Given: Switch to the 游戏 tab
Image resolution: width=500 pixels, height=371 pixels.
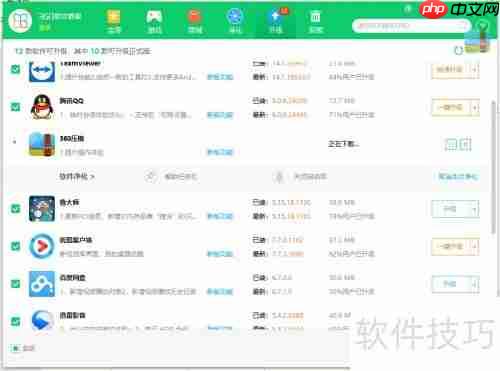Looking at the screenshot, I should 154,21.
